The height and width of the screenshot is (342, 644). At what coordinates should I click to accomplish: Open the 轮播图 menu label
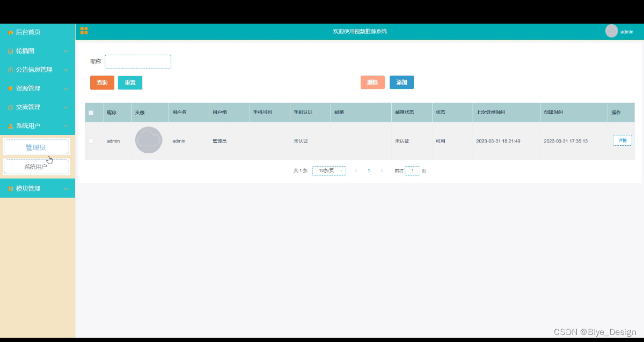(25, 51)
